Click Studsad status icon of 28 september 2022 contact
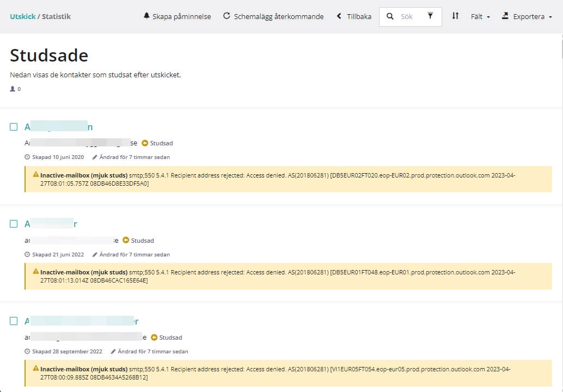The image size is (563, 392). click(x=155, y=338)
